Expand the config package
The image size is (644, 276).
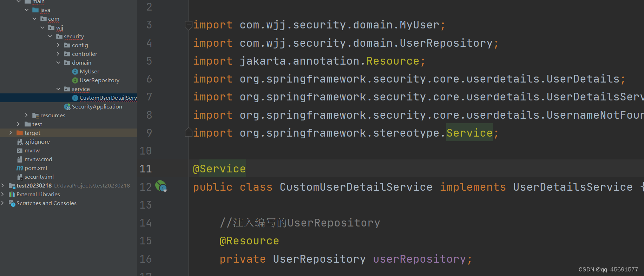click(58, 45)
